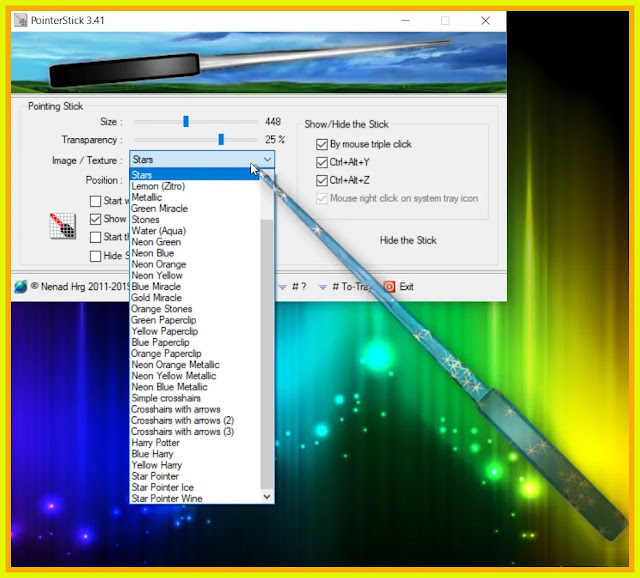Viewport: 640px width, 578px height.
Task: Click the pointer stick preview icon
Action: [62, 225]
